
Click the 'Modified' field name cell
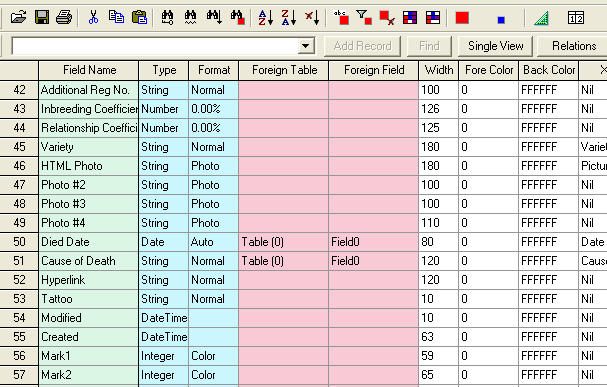89,318
